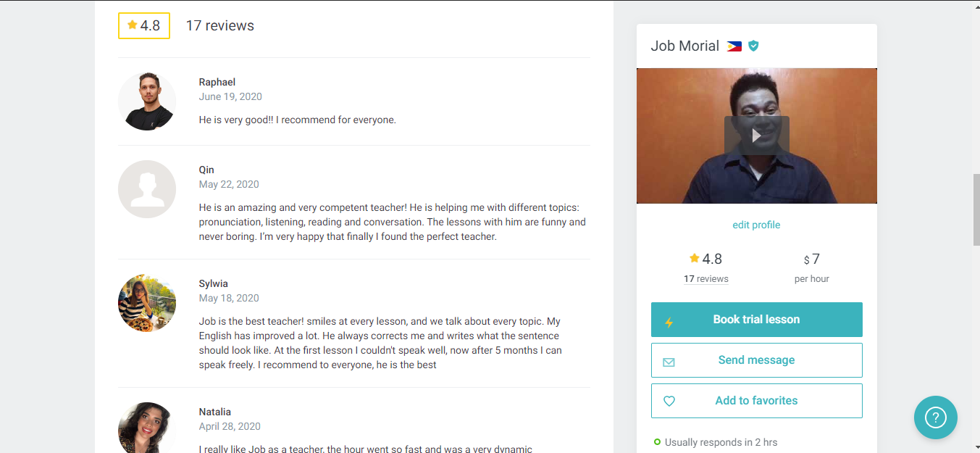Open the help question mark bubble
This screenshot has height=453, width=980.
tap(935, 417)
